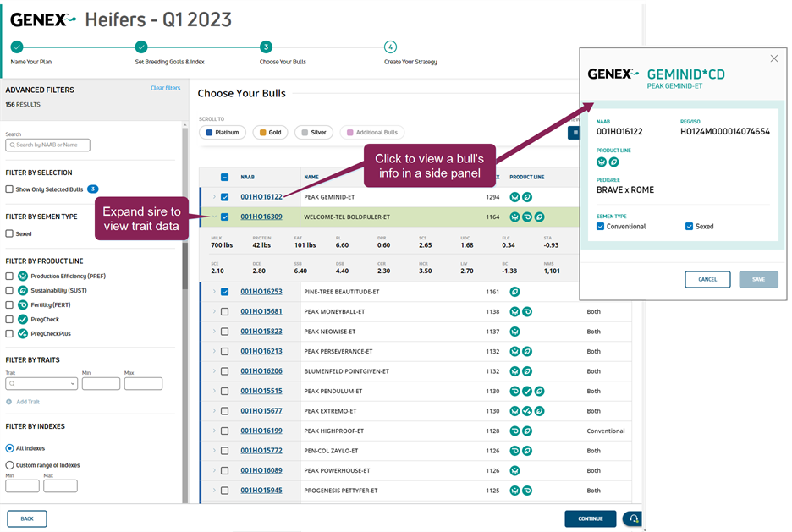Uncheck Sexed semen type in side panel
Viewport: 792px width, 532px height.
click(x=689, y=226)
